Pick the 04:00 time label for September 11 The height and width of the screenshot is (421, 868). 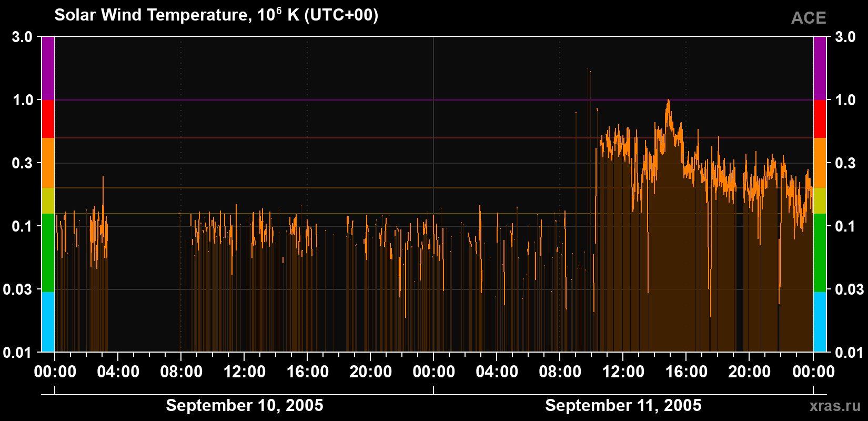click(x=497, y=372)
